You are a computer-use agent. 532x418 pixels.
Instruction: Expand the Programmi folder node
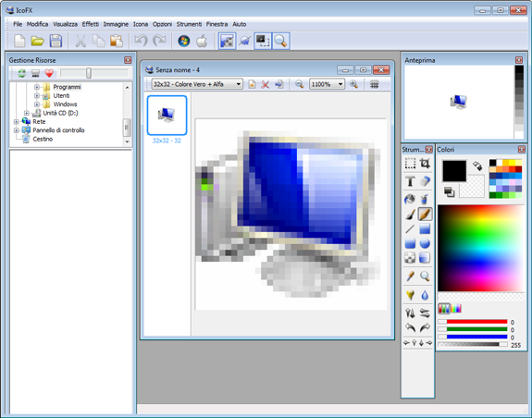coord(37,87)
